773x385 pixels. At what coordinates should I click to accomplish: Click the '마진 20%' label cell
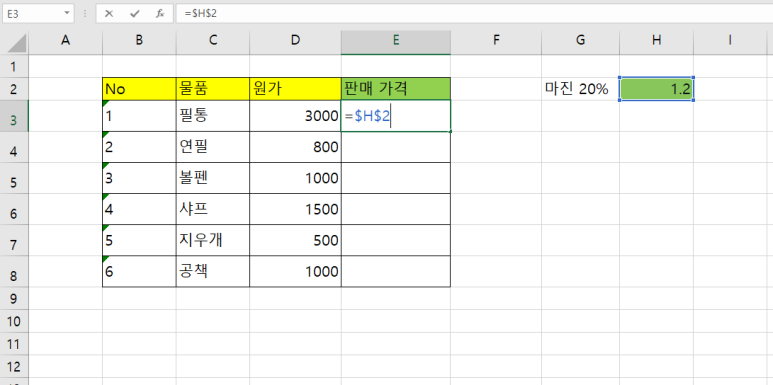(x=581, y=89)
